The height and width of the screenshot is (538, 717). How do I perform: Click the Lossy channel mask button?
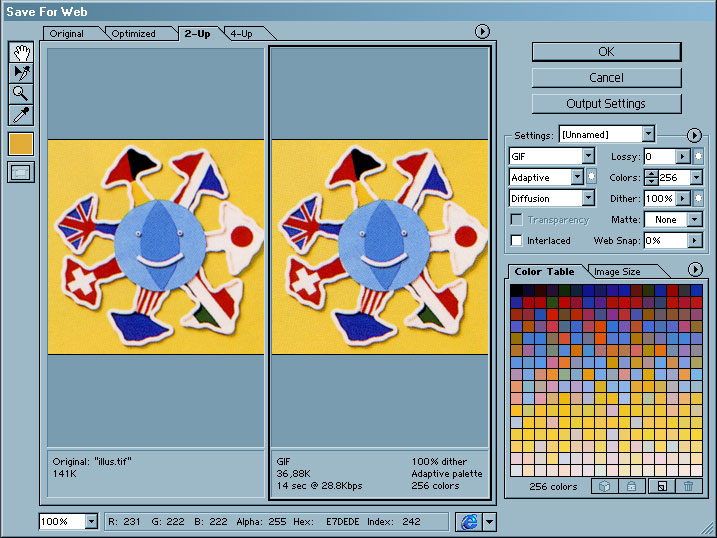[x=698, y=156]
